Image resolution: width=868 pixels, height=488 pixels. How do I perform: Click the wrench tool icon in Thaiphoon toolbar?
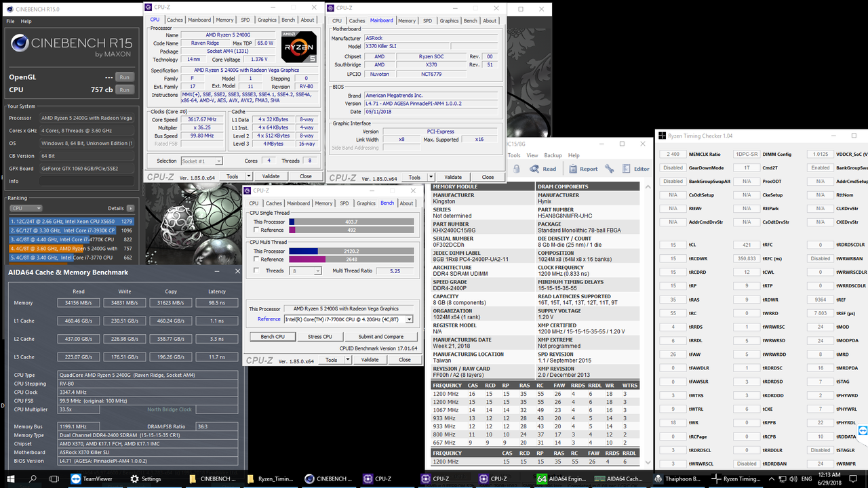click(x=609, y=169)
